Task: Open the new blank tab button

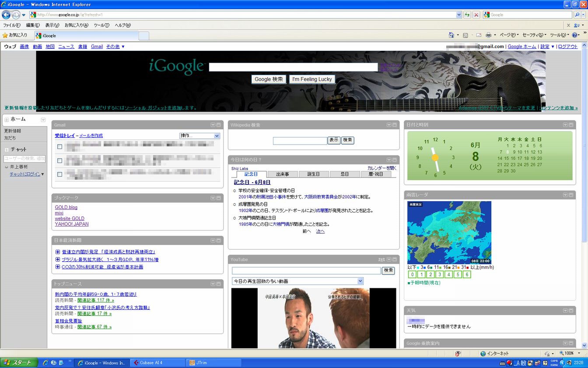Action: pos(144,35)
